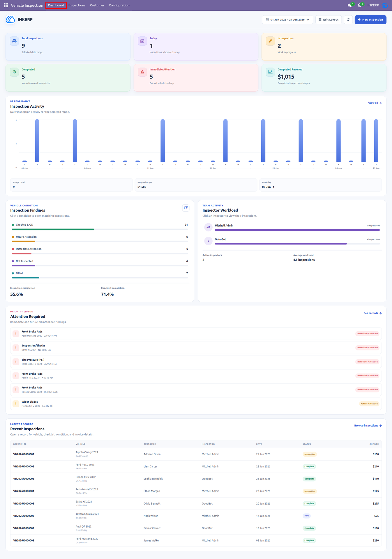
Task: Open the chat messages icon
Action: (x=350, y=5)
